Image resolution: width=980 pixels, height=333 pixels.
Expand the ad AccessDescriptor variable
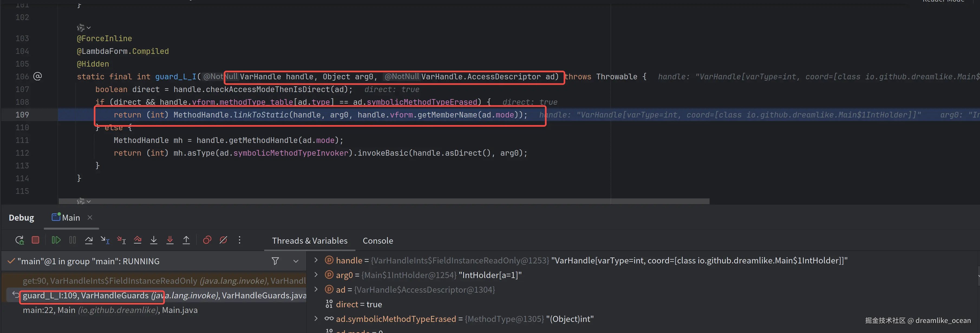pyautogui.click(x=316, y=290)
